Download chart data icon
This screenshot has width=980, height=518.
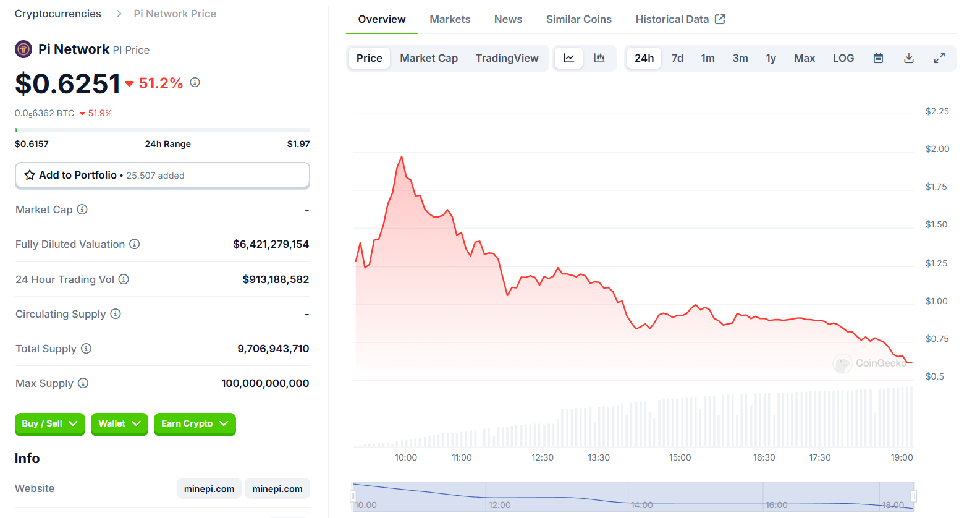909,58
